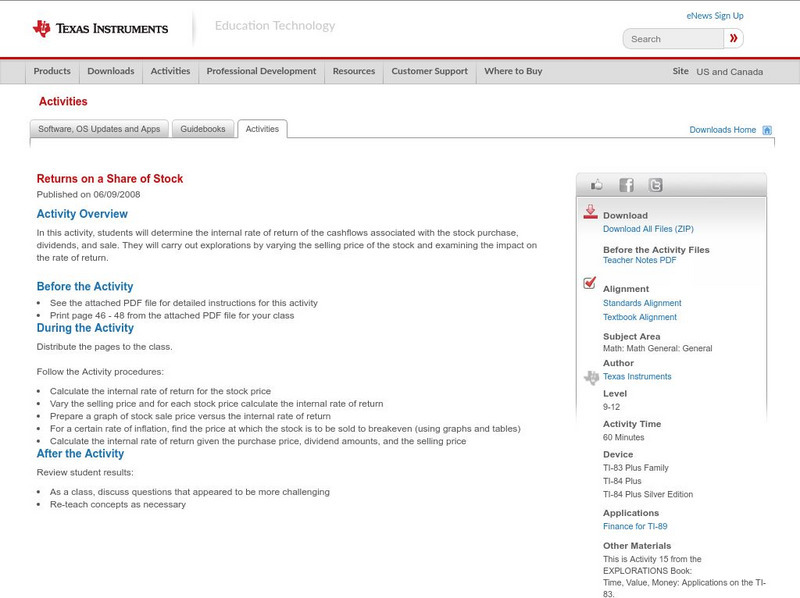Click into the Search field
The image size is (800, 598).
[x=673, y=39]
